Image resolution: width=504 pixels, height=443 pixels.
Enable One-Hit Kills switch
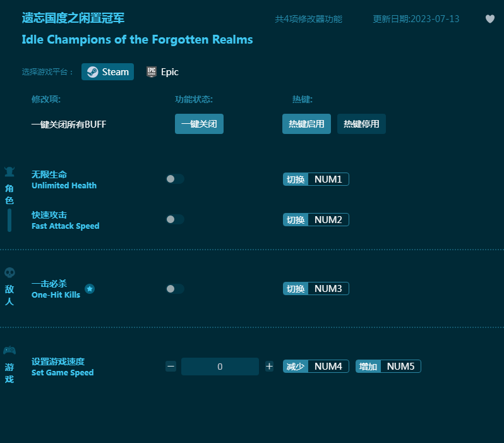pyautogui.click(x=175, y=289)
